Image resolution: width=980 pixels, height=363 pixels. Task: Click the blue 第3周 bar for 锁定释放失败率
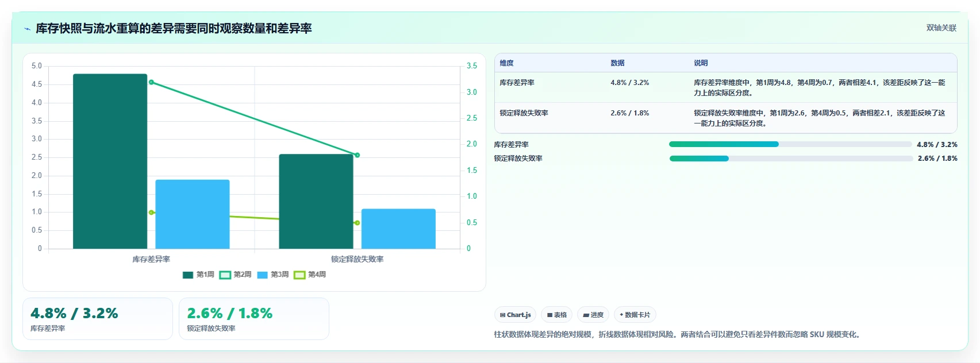coord(398,229)
